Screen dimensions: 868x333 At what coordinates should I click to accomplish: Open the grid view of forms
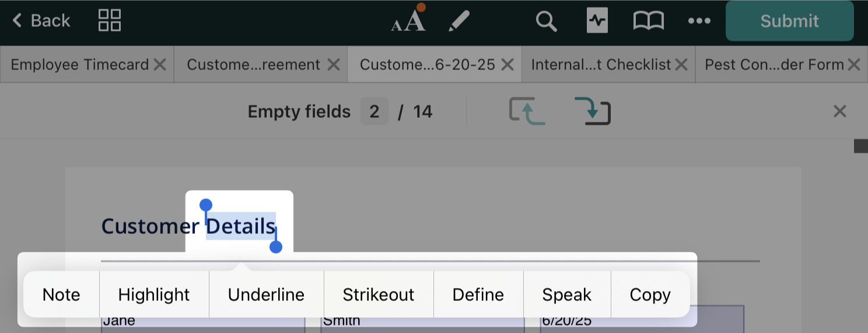[110, 20]
